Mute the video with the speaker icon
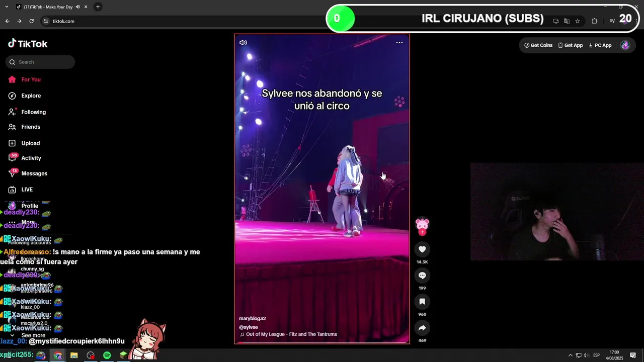 point(243,43)
